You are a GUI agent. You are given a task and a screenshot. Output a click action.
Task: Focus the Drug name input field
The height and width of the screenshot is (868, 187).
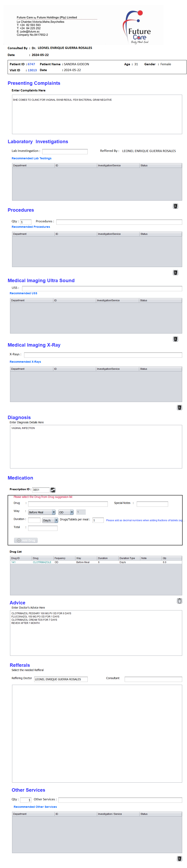click(68, 504)
